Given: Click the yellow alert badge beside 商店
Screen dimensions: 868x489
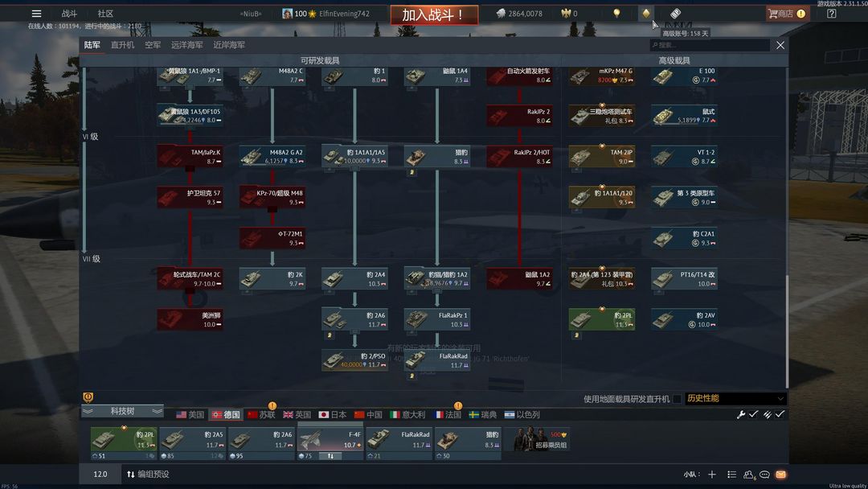Looking at the screenshot, I should coord(801,14).
